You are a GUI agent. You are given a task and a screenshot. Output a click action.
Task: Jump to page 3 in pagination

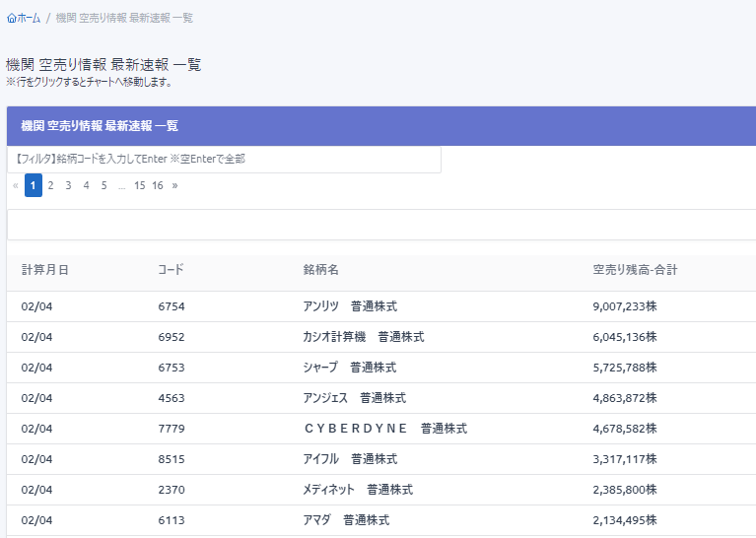click(x=68, y=185)
